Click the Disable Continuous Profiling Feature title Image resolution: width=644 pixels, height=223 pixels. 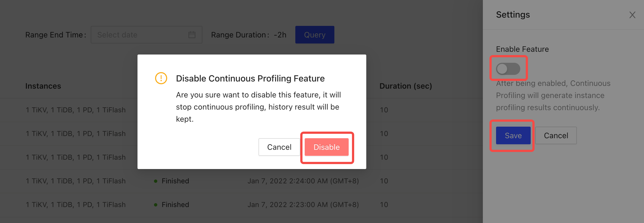(250, 78)
